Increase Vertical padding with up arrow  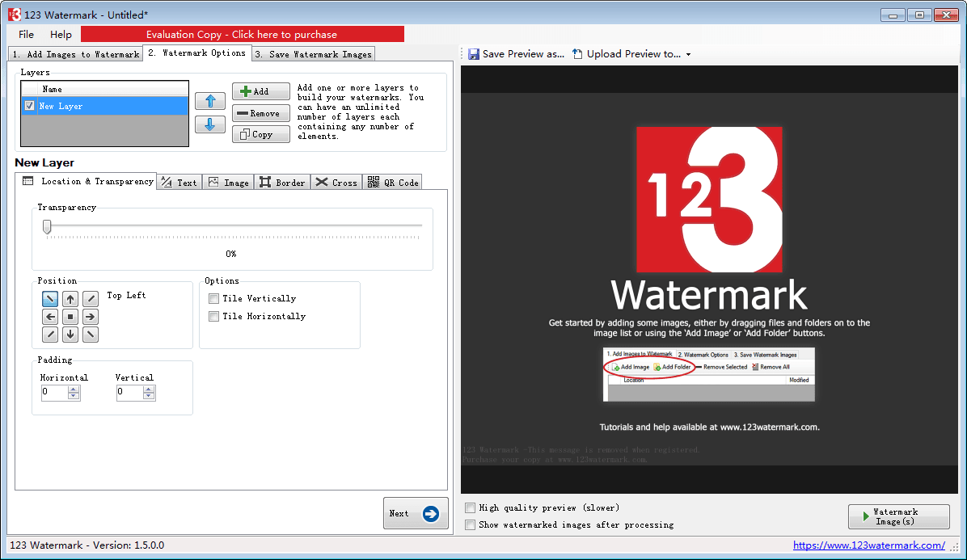(x=149, y=389)
